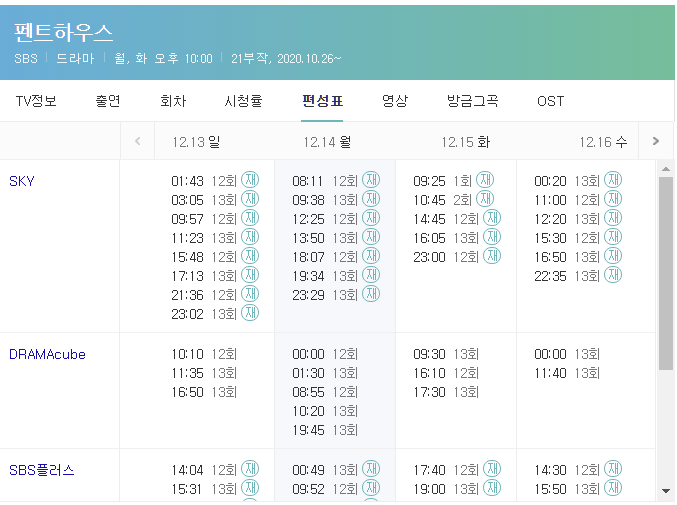Click rerun badge next to SKY 12.13 23:02
Viewport: 677px width, 505px height.
click(250, 312)
